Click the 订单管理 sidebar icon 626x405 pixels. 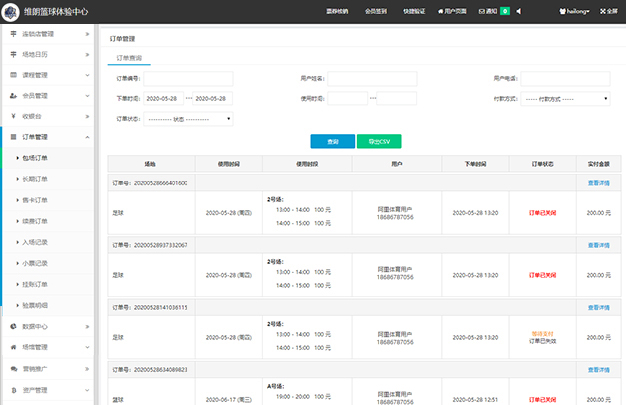(12, 136)
